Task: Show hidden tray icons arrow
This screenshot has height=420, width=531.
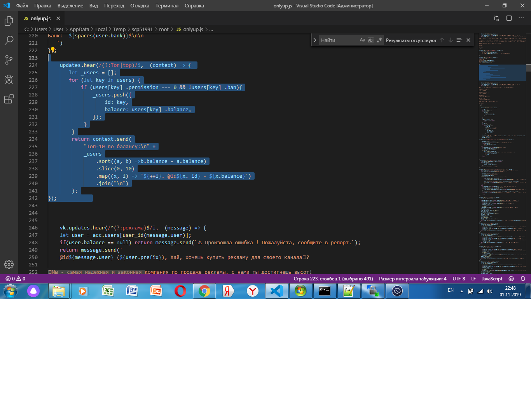Action: (x=461, y=291)
